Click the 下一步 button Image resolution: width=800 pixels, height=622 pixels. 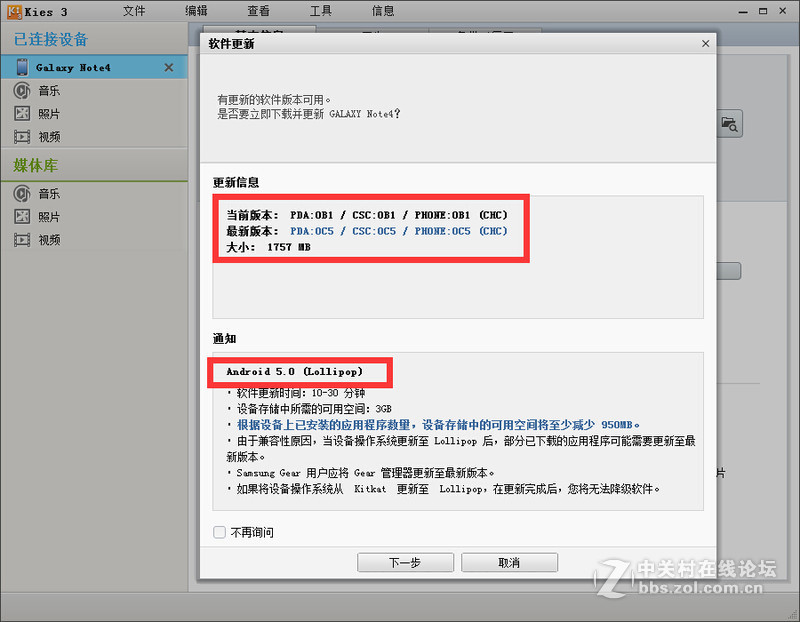pos(406,563)
